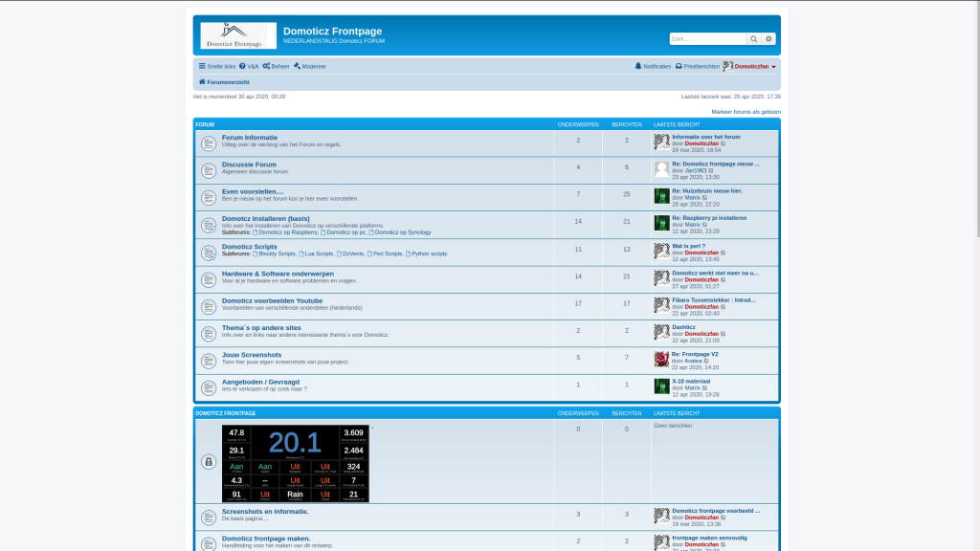Image resolution: width=980 pixels, height=551 pixels.
Task: Open Hardware & Software onderwerpen forum
Action: [x=278, y=274]
